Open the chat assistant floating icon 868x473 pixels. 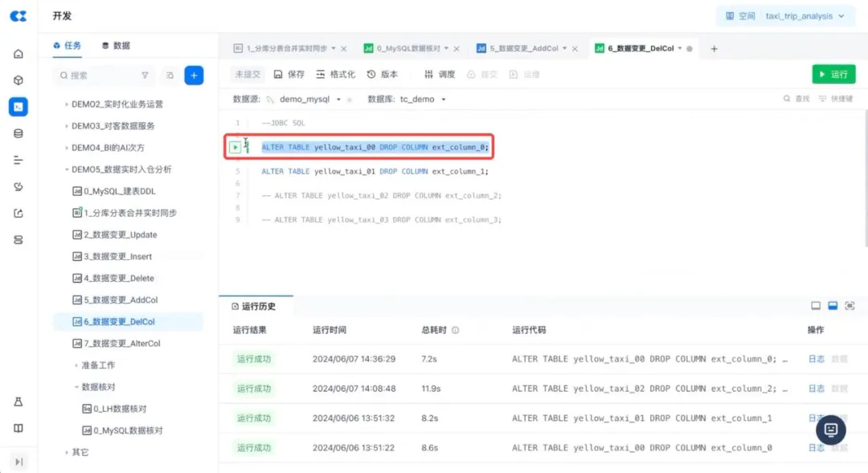[831, 430]
